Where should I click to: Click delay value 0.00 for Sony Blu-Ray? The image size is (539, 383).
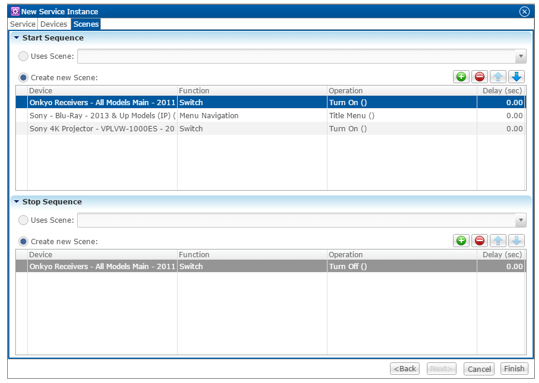[502, 116]
